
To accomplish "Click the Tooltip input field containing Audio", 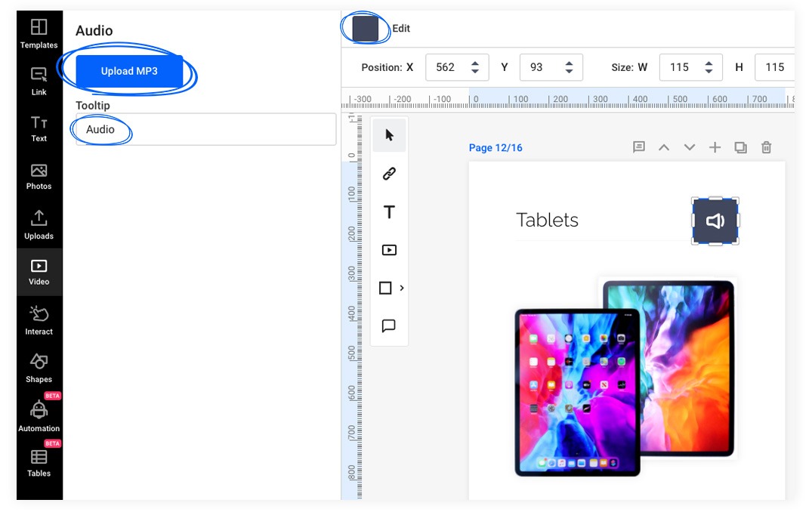I will [x=206, y=129].
